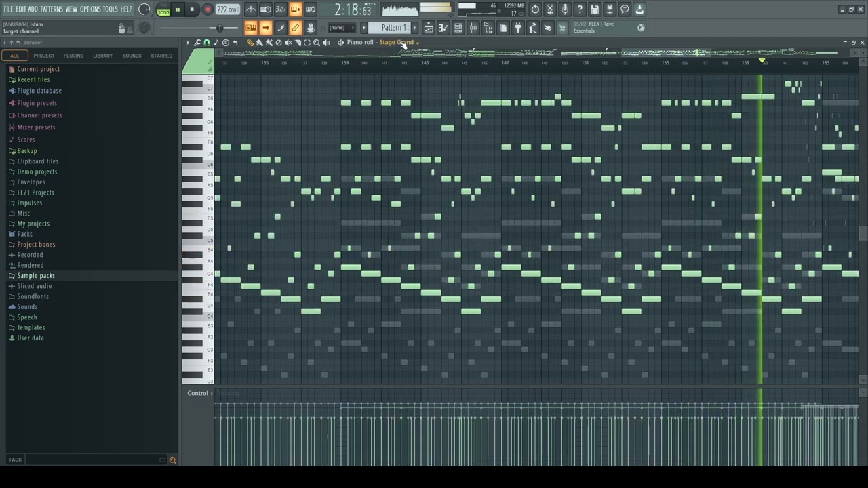Open the Playlist window icon
This screenshot has width=868, height=488.
point(429,28)
